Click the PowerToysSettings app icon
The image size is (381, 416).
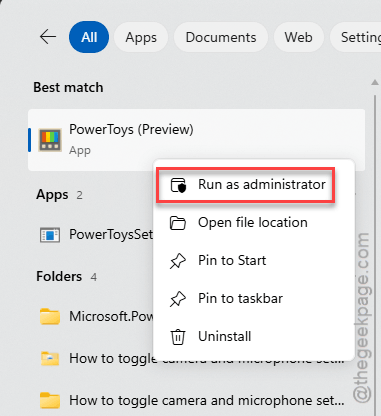pos(50,235)
